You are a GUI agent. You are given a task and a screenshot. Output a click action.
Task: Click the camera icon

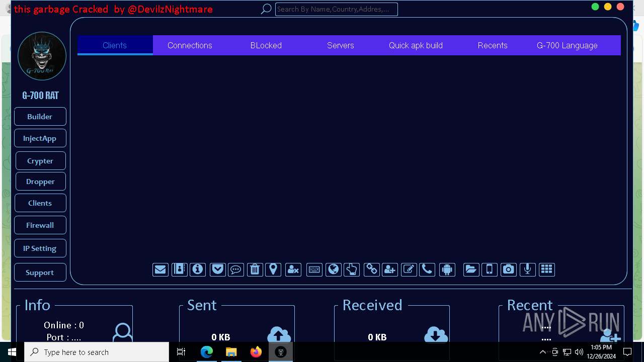509,269
